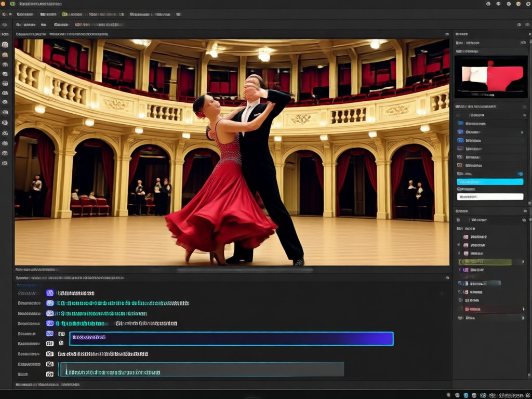Image resolution: width=532 pixels, height=399 pixels.
Task: Click the topmost blue icon in upper right list
Action: pyautogui.click(x=460, y=124)
